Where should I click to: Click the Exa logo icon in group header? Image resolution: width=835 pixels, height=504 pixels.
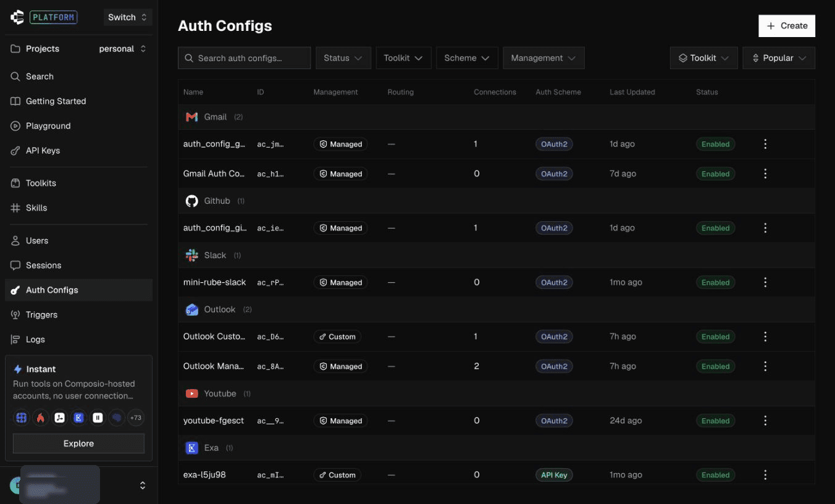[x=192, y=448]
